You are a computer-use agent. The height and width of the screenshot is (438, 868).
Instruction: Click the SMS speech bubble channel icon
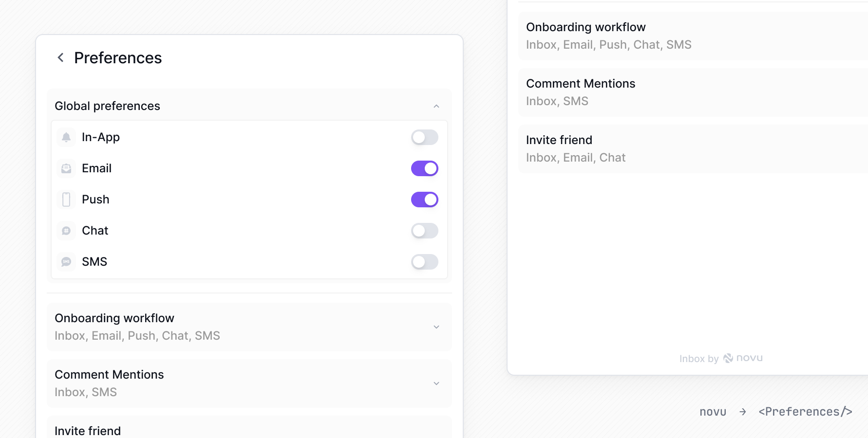click(66, 261)
